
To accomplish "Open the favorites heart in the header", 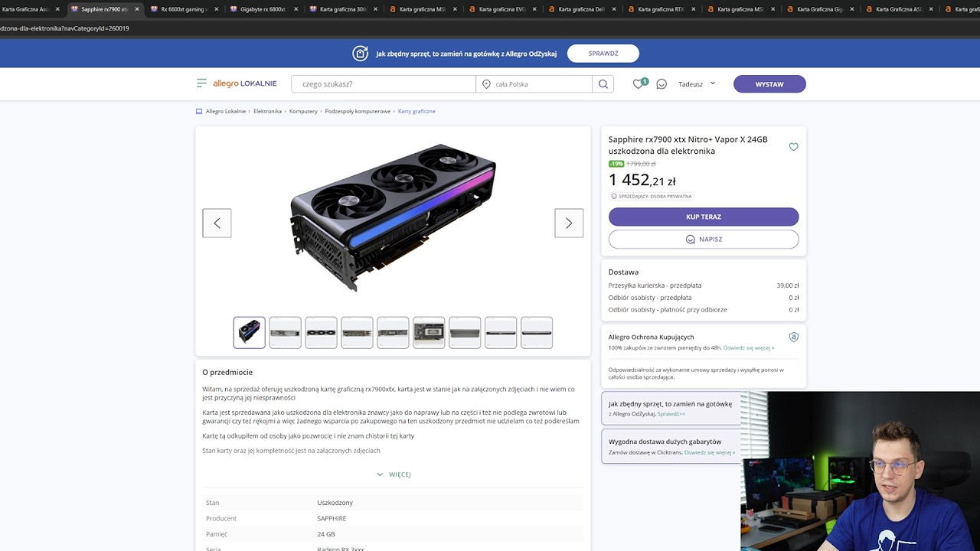I will point(638,84).
